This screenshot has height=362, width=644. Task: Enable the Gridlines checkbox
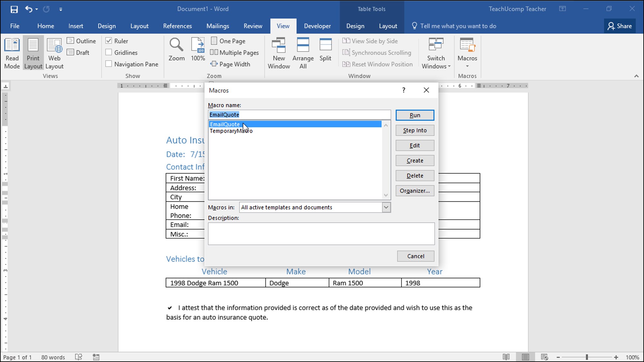[109, 52]
